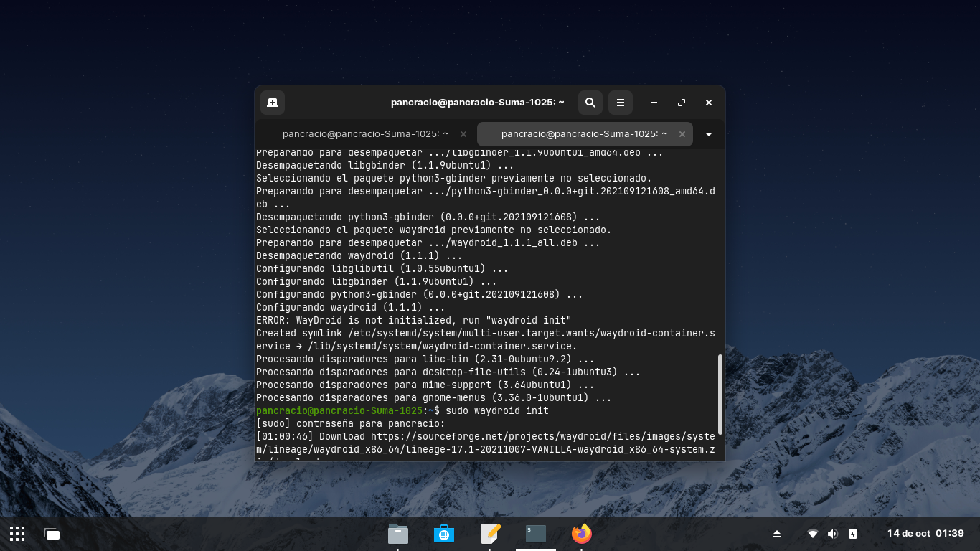
Task: Expand the tab list dropdown arrow
Action: [x=708, y=134]
